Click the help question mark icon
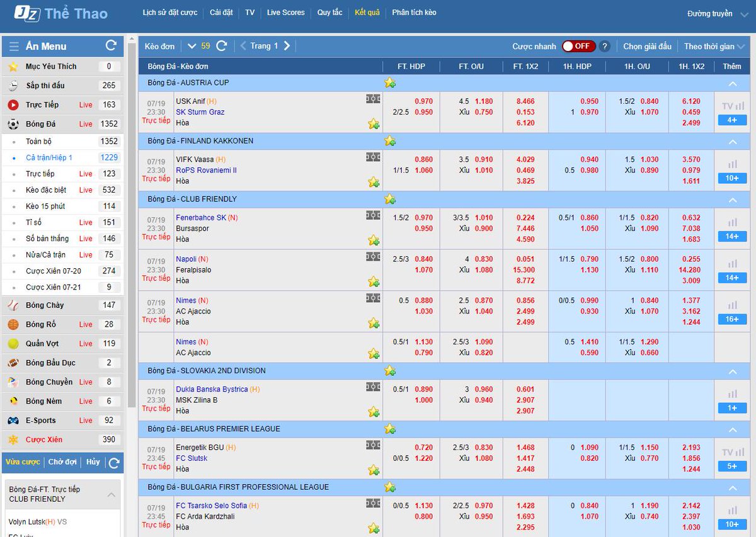This screenshot has height=537, width=756. point(605,46)
